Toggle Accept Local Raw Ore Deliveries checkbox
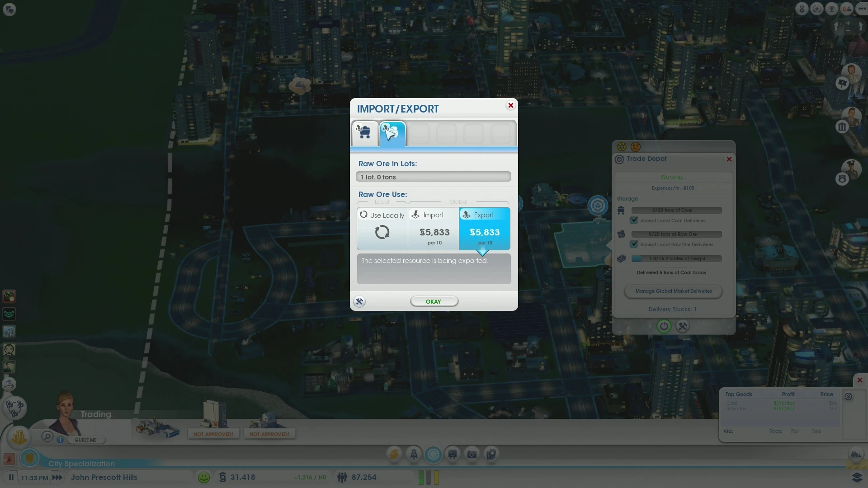Screen dimensions: 868x488 coord(634,244)
